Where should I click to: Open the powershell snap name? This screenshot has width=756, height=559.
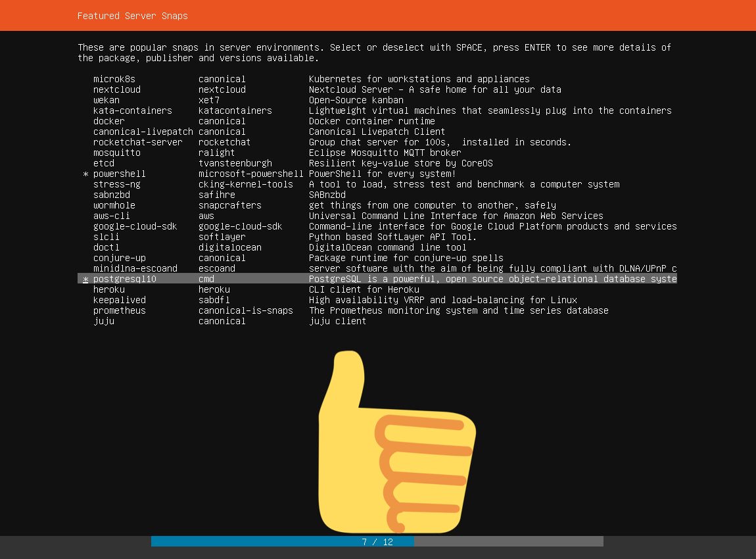pyautogui.click(x=119, y=174)
